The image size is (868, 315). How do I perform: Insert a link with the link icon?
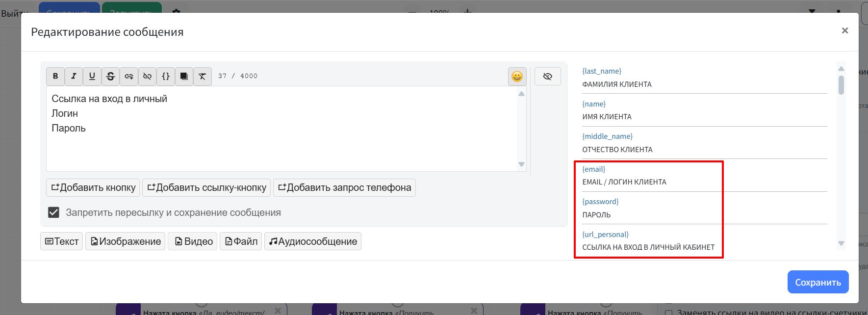coord(129,76)
